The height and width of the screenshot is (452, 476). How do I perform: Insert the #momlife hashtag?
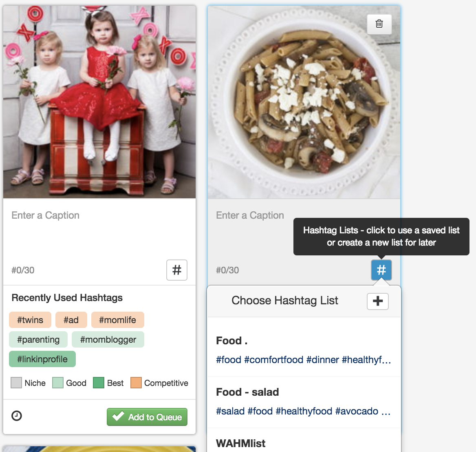117,320
